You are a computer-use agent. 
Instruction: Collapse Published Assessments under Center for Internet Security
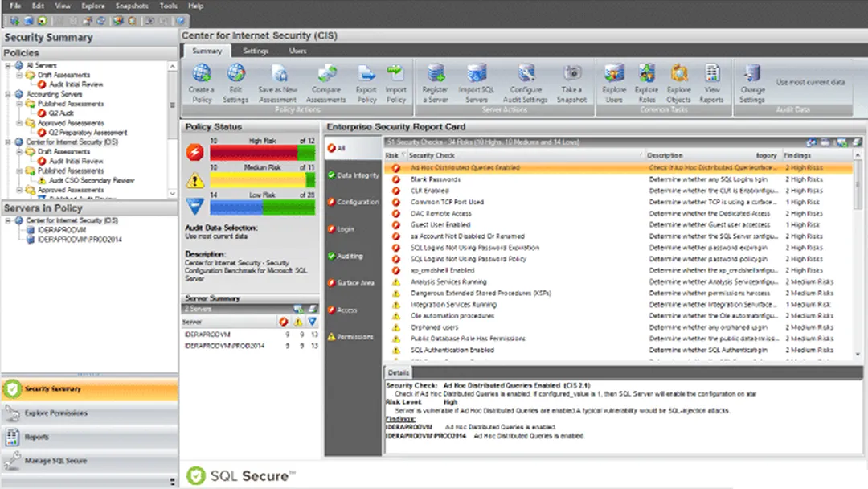tap(19, 171)
